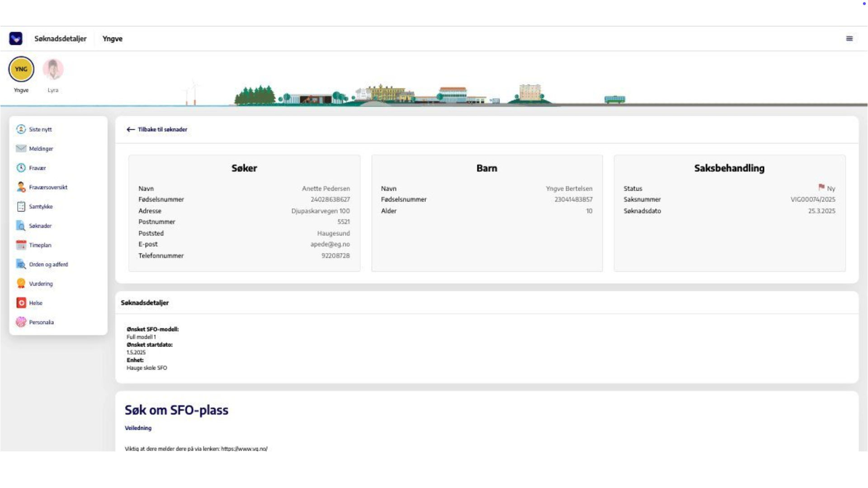The image size is (868, 488).
Task: Click Tilbake til søknader link
Action: 162,129
